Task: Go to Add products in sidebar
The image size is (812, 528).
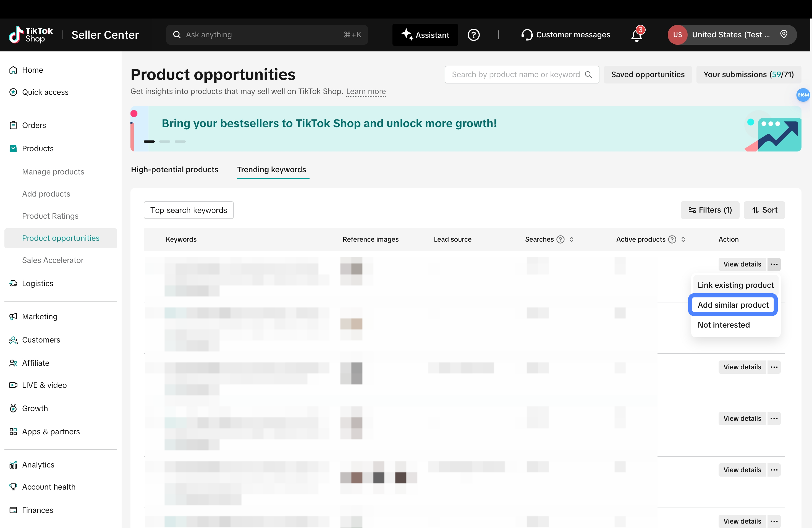Action: pos(46,194)
